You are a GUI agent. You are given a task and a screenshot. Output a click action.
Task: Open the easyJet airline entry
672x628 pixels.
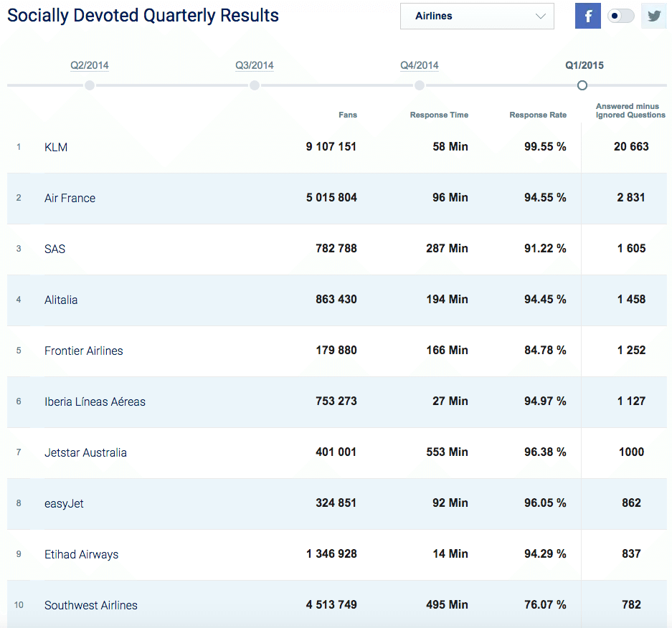point(64,504)
